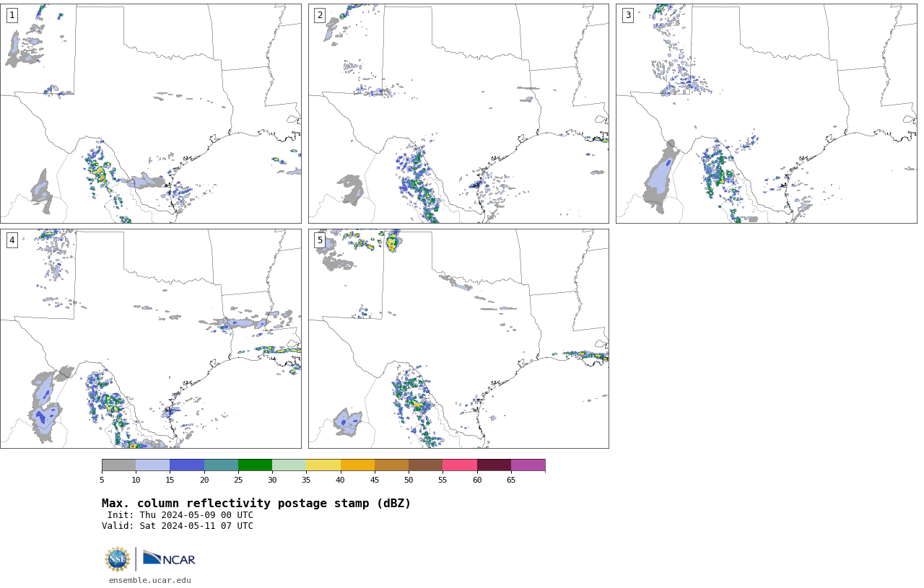Open postage stamp map panel 4
Viewport: 924px width, 588px height.
(151, 338)
